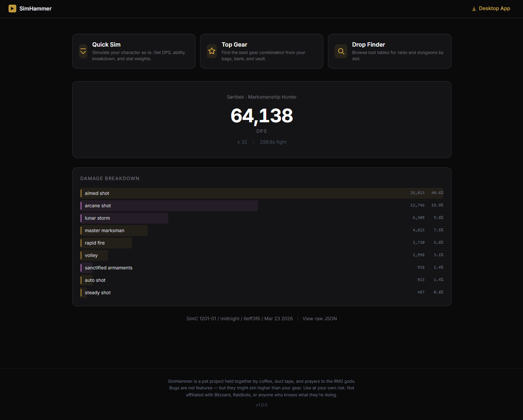
Task: Click the Top Gear star icon
Action: pyautogui.click(x=212, y=51)
